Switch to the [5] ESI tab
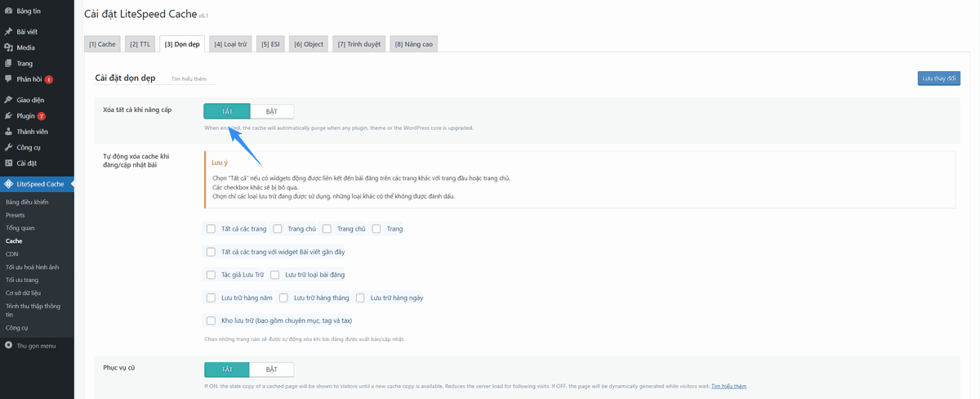The height and width of the screenshot is (399, 980). 270,44
